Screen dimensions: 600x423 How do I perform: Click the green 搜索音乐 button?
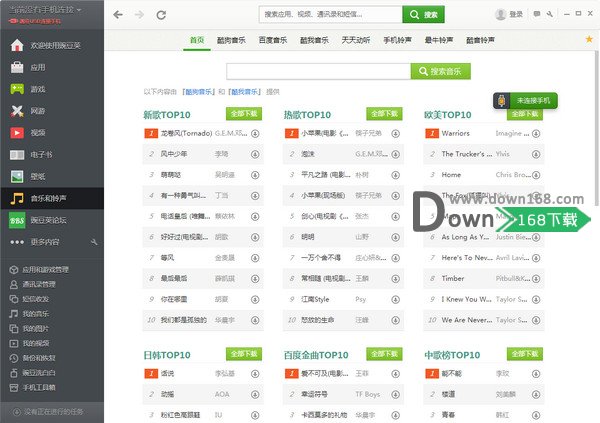coord(441,71)
